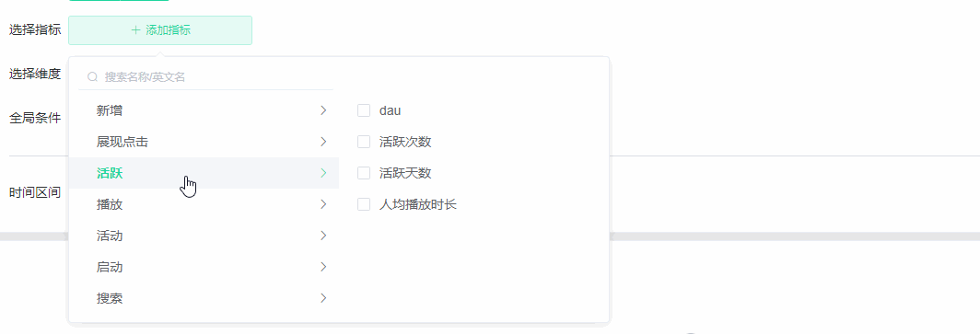Focus the 搜索名称/英文名 search field
This screenshot has height=334, width=980.
(206, 76)
